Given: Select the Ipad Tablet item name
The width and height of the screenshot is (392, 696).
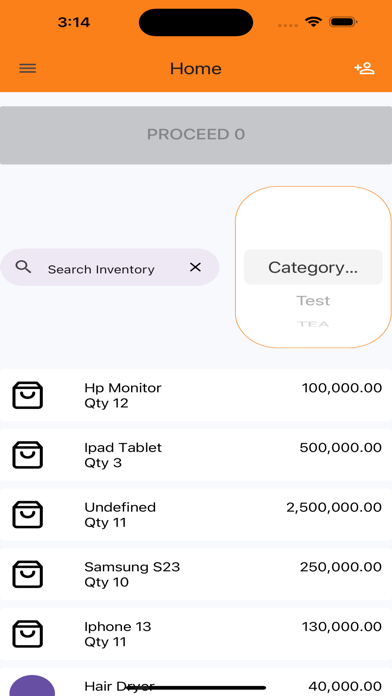Looking at the screenshot, I should [123, 447].
